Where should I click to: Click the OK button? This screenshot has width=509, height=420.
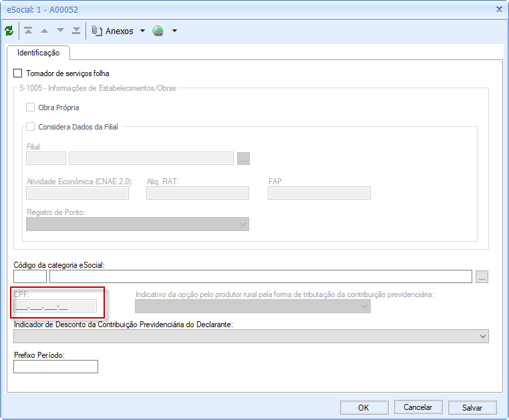pyautogui.click(x=364, y=408)
